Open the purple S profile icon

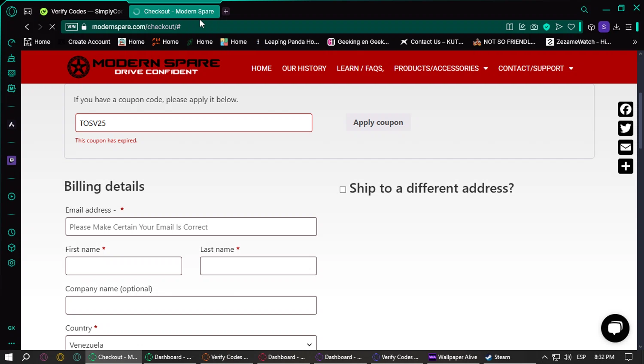[604, 27]
